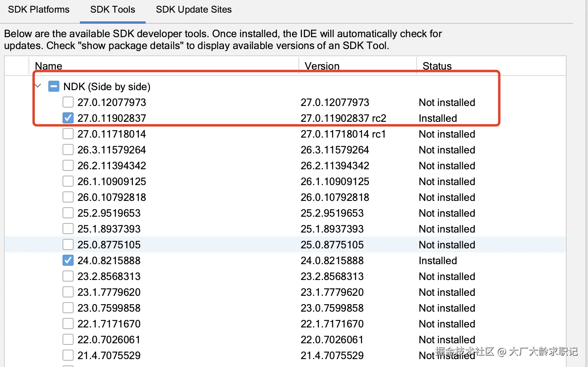Select the NDK 25.0.8775105 checkbox

click(x=68, y=244)
